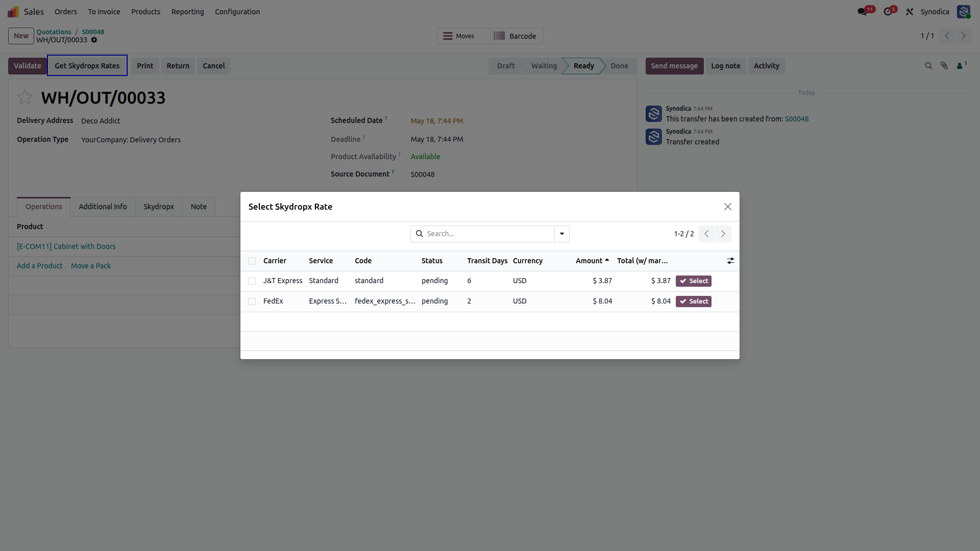Open the activities clock icon

(x=888, y=11)
